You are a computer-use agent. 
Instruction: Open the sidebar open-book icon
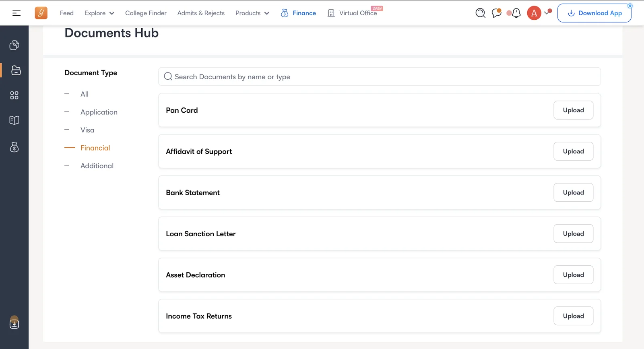[x=14, y=120]
